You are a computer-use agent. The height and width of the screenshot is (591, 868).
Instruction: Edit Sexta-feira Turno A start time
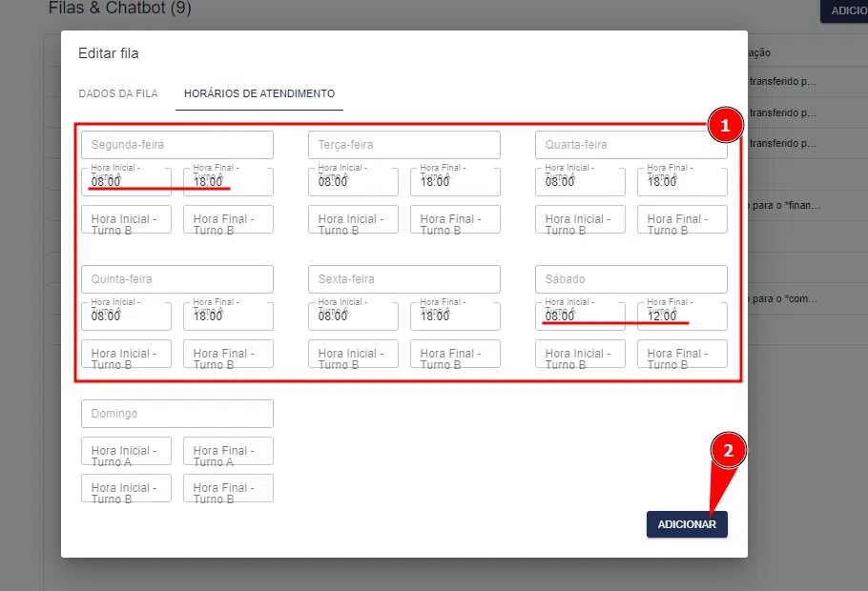(353, 316)
